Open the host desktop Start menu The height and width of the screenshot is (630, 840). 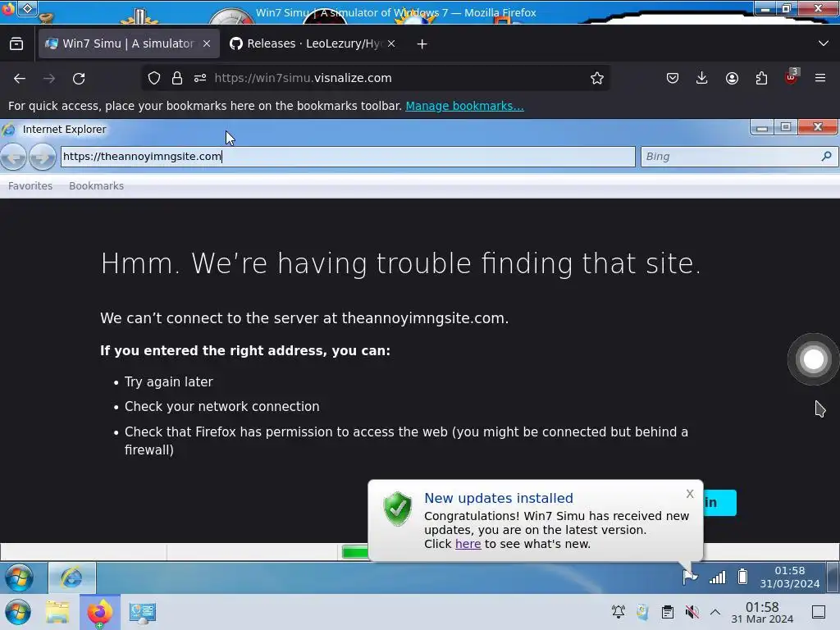(x=18, y=612)
